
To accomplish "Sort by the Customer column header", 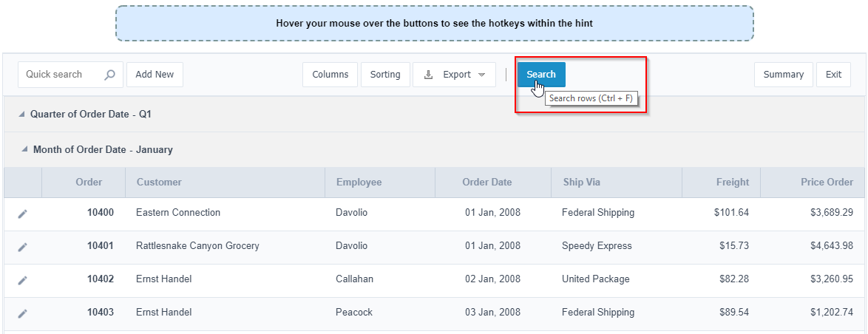I will pyautogui.click(x=159, y=182).
